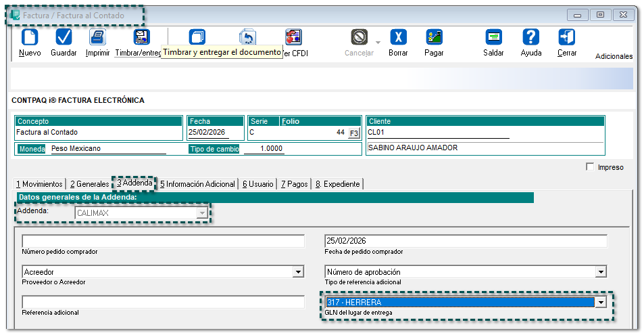Click the Nuevo document icon
Viewport: 644px width, 335px height.
(30, 37)
